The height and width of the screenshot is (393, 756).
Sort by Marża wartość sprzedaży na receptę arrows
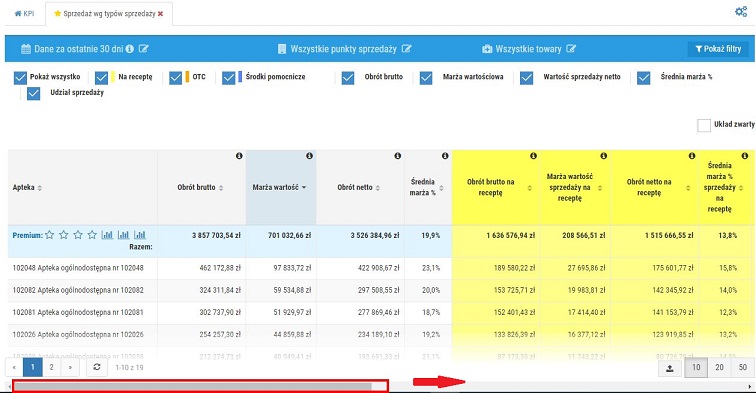pyautogui.click(x=600, y=188)
